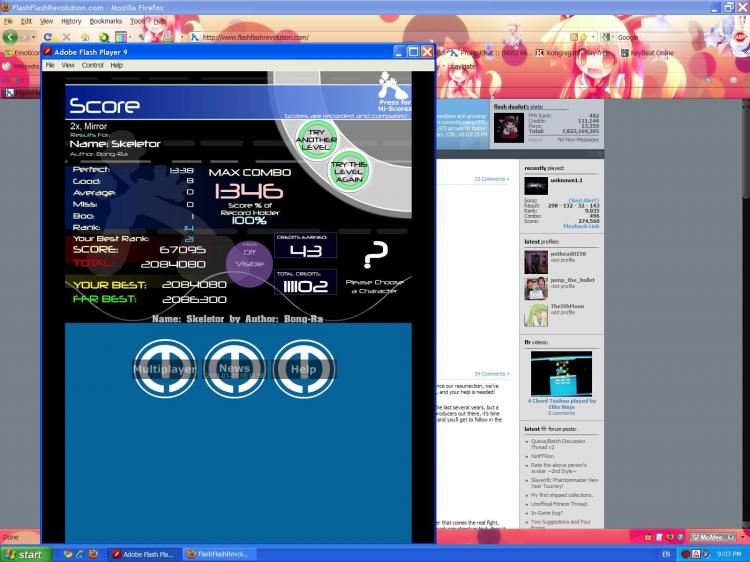Click first quick launch icon beside Start
Screen dimensions: 750x562
click(68, 554)
